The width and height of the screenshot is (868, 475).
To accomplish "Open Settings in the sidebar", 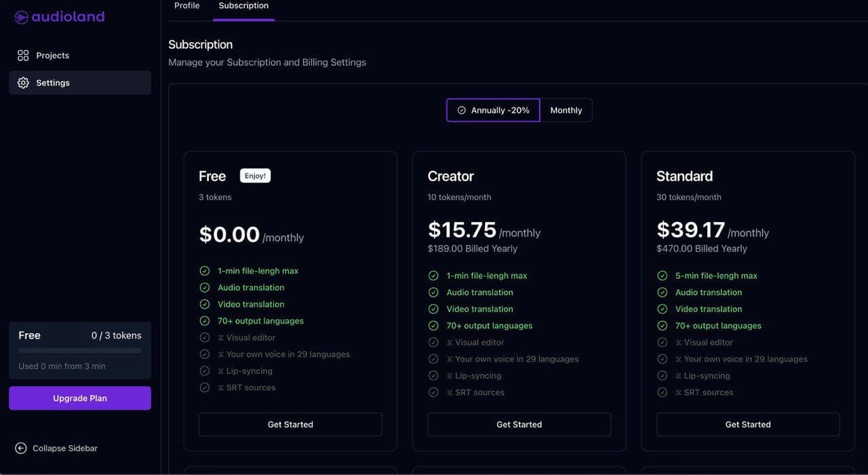I will point(80,83).
